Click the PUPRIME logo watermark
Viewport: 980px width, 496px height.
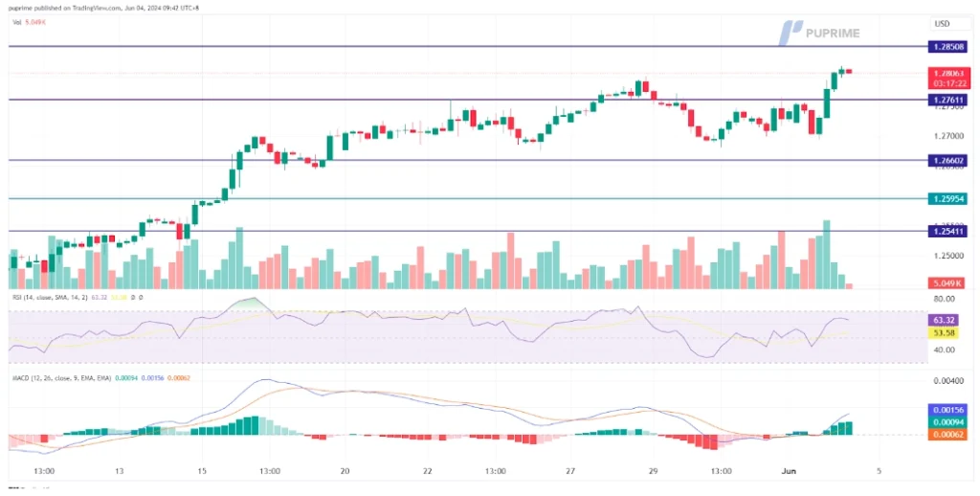[818, 33]
